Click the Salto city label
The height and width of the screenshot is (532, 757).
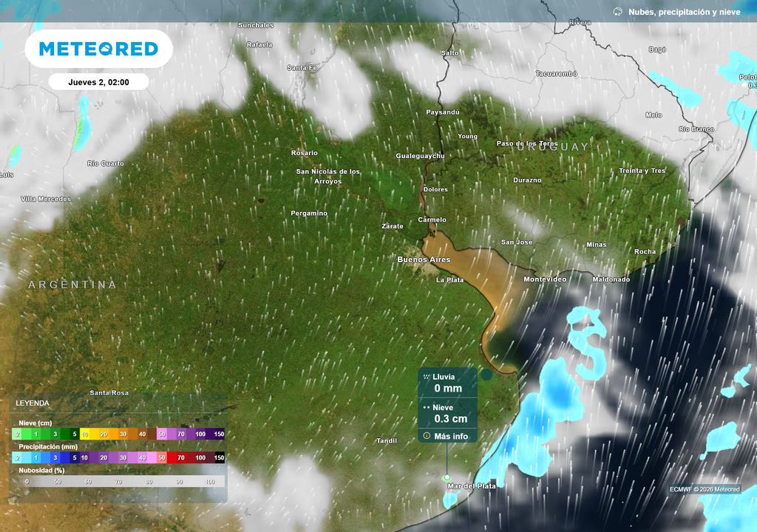click(x=450, y=53)
